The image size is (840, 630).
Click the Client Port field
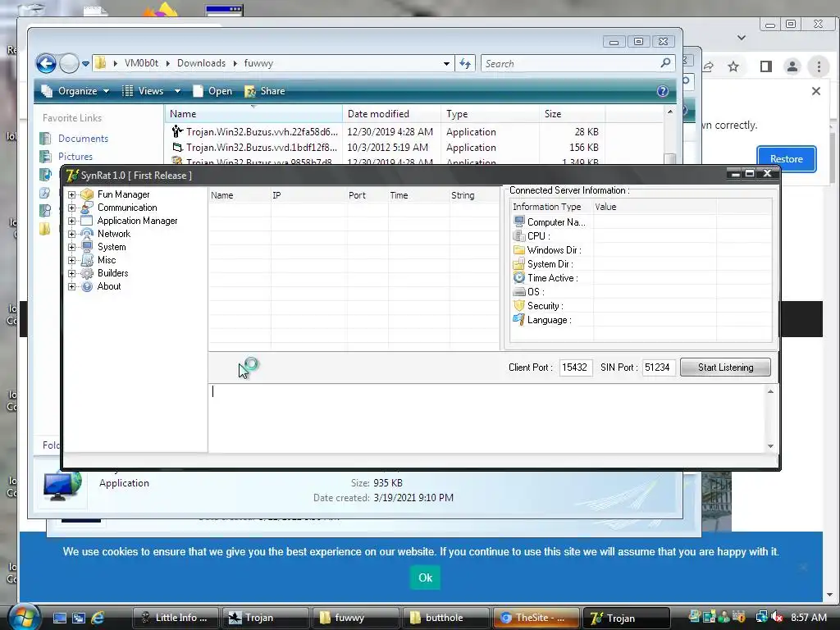575,367
